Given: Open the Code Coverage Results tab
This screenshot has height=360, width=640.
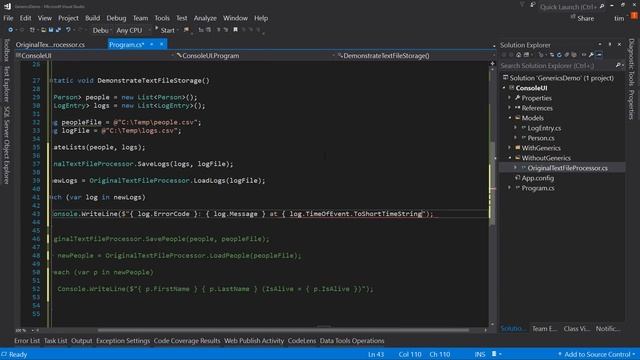Looking at the screenshot, I should (187, 341).
